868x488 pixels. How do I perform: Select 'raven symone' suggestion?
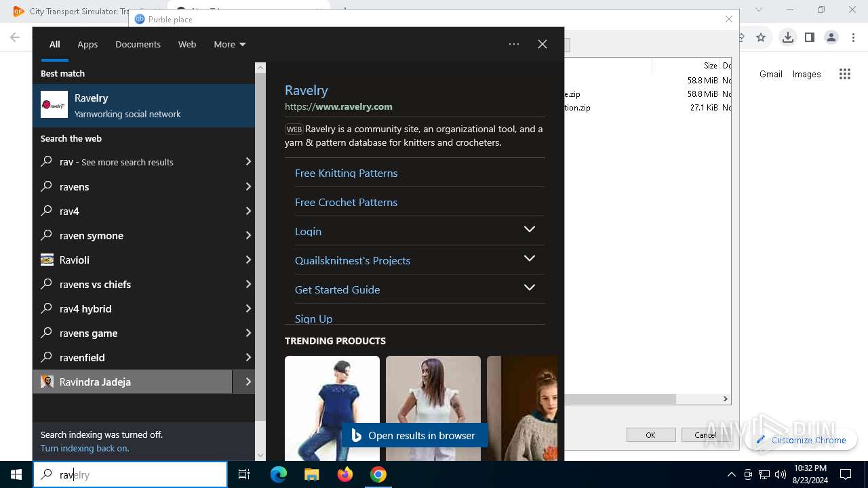[132, 235]
